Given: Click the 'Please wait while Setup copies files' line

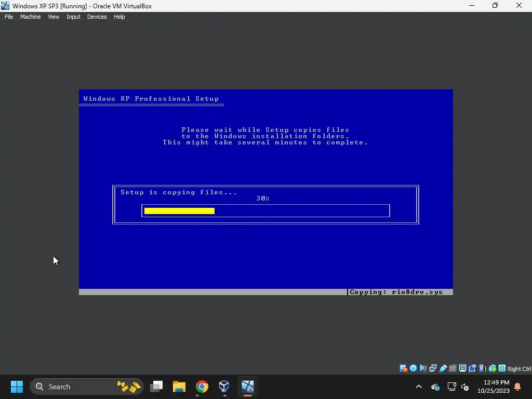Looking at the screenshot, I should pos(265,129).
